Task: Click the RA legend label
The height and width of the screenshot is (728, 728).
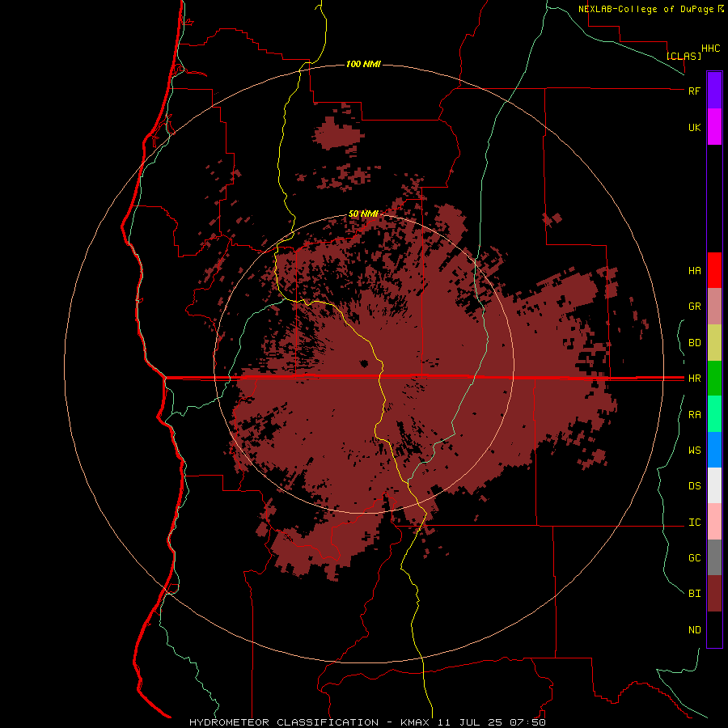Action: click(694, 415)
